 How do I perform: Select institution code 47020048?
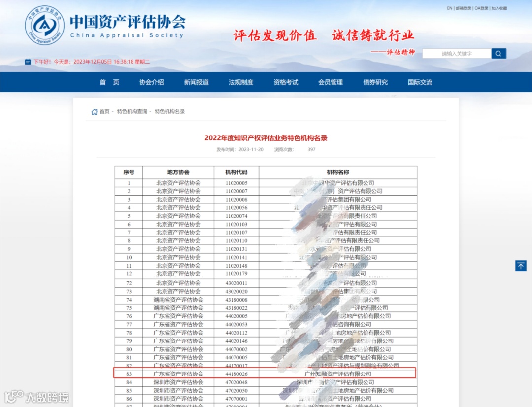pyautogui.click(x=236, y=382)
